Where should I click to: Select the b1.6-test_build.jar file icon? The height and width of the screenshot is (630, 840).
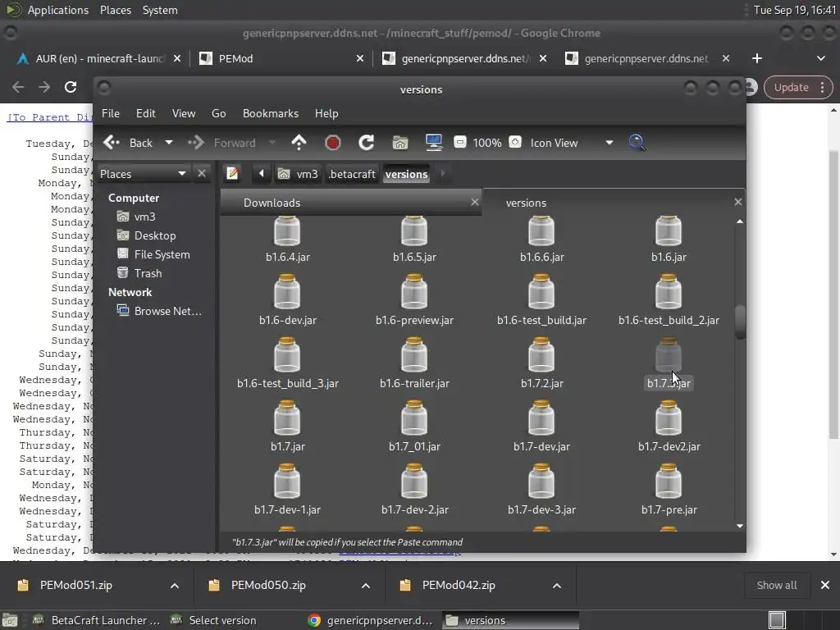(541, 293)
